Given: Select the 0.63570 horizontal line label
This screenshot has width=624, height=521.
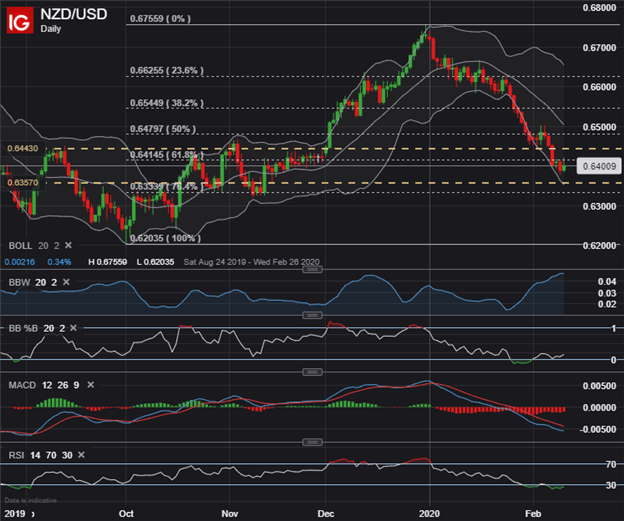Looking at the screenshot, I should pyautogui.click(x=23, y=183).
